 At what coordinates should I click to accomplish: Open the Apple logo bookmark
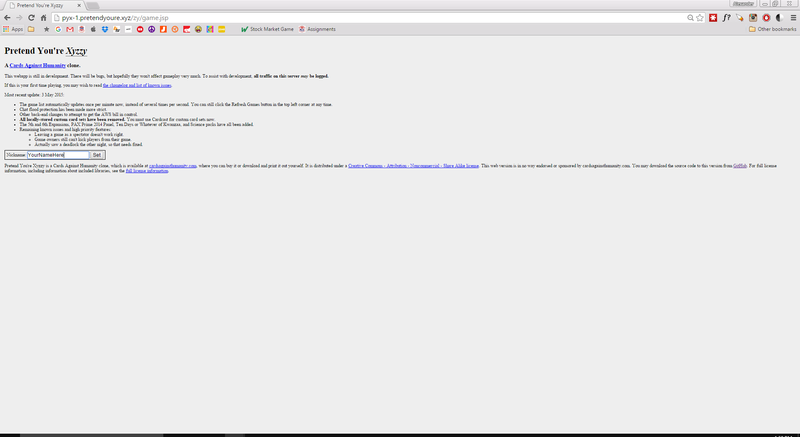coord(93,29)
